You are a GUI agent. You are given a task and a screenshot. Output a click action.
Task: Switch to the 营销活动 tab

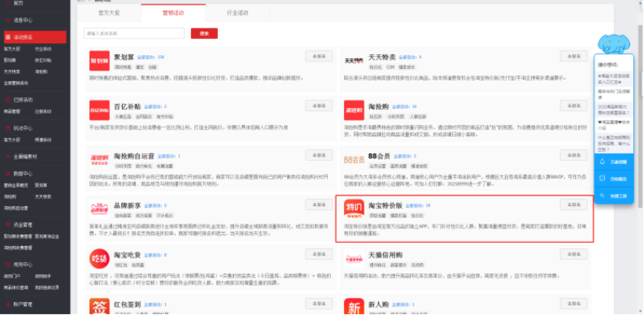click(173, 13)
